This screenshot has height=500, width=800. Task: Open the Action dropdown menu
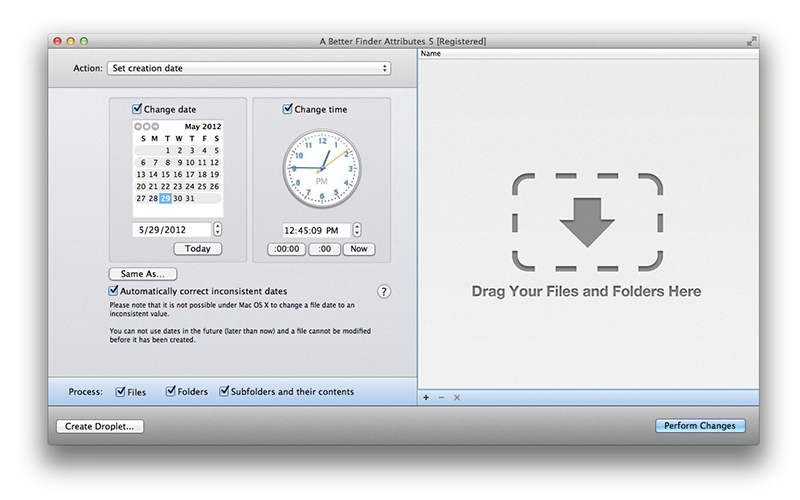248,68
